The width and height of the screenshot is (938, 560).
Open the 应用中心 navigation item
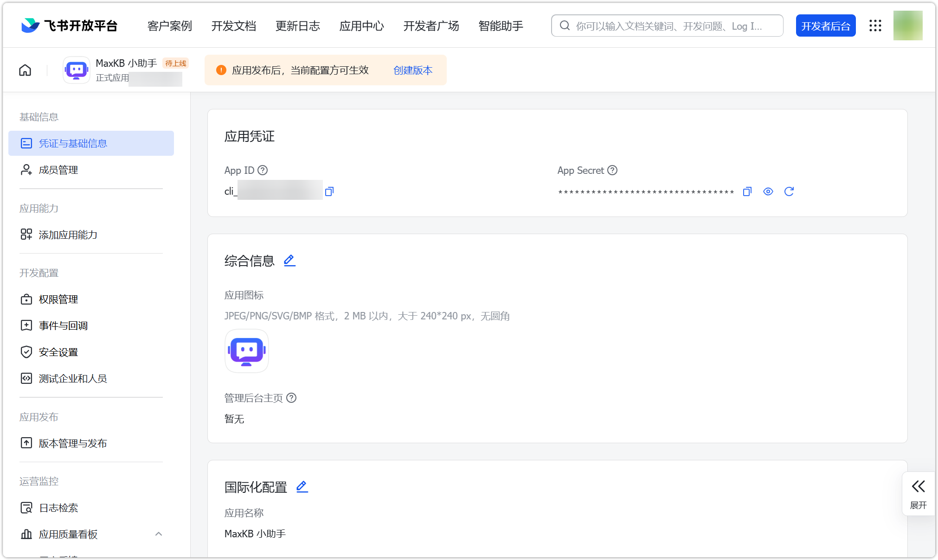point(361,26)
